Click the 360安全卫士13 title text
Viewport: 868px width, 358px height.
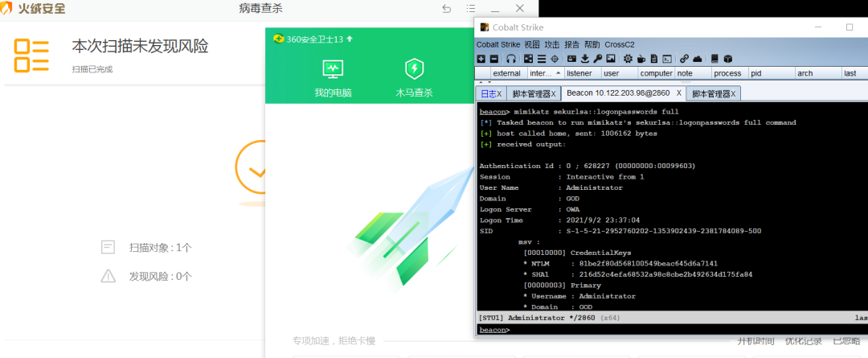(x=315, y=39)
